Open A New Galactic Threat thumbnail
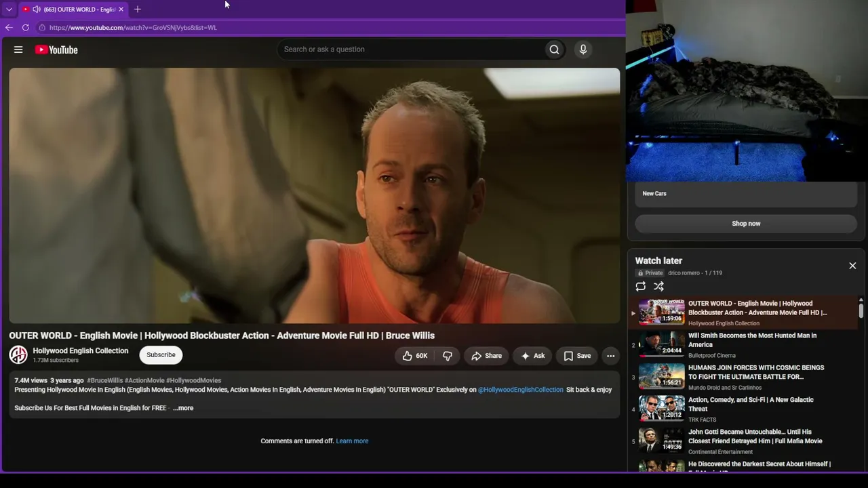 coord(662,409)
